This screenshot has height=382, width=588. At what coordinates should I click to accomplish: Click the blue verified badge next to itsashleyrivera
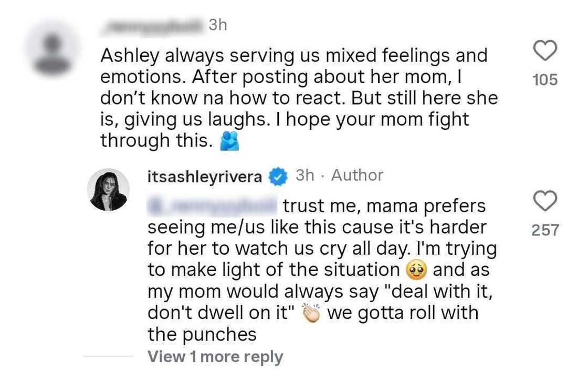coord(278,177)
